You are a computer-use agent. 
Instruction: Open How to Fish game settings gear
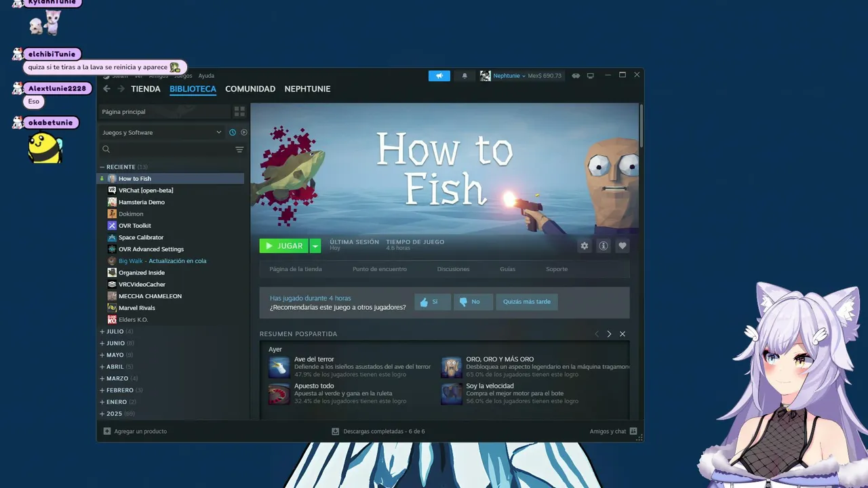click(x=585, y=246)
